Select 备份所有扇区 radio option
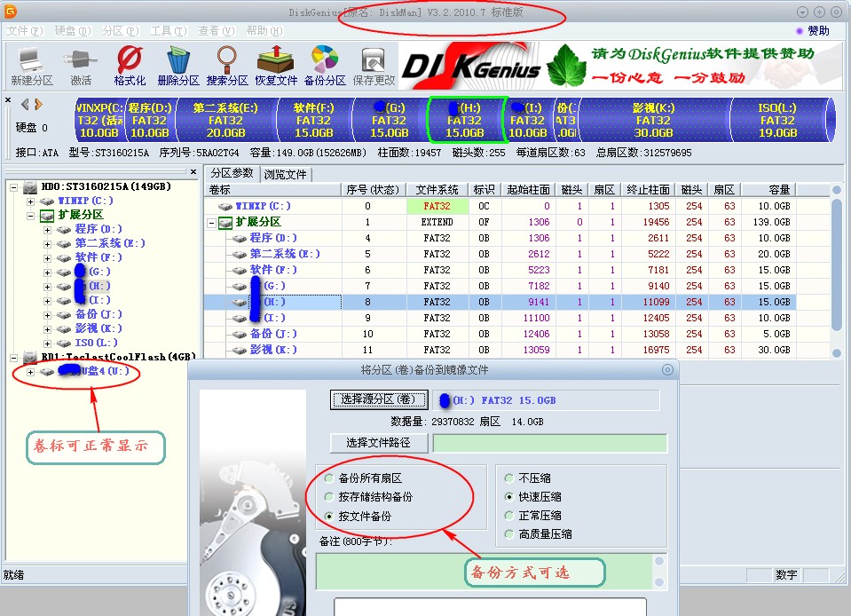The height and width of the screenshot is (616, 851). [x=328, y=478]
